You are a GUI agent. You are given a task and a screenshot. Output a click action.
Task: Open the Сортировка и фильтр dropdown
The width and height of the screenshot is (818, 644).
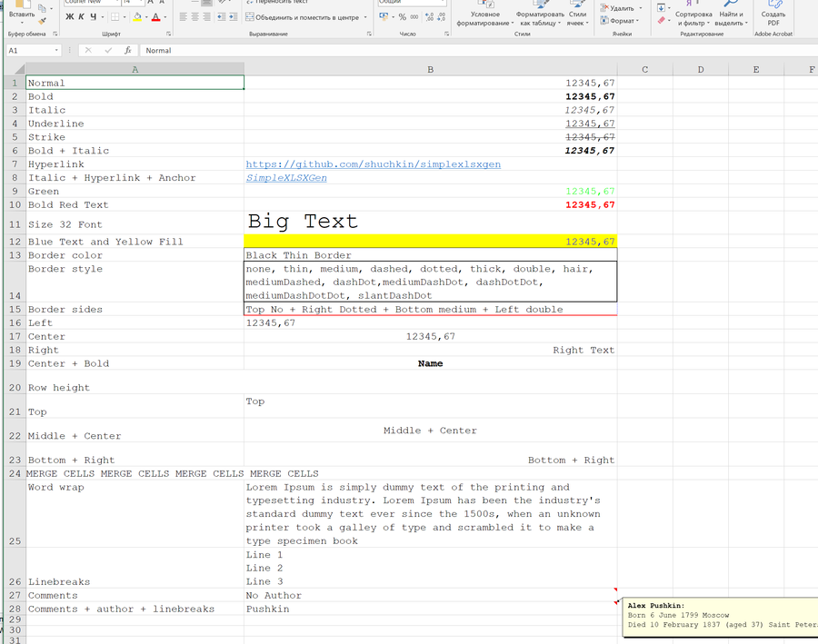694,19
